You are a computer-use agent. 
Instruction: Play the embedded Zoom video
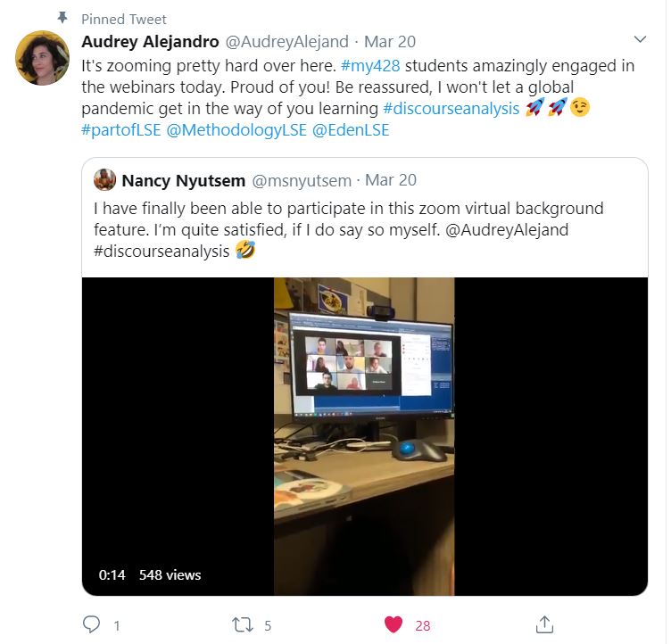click(365, 436)
